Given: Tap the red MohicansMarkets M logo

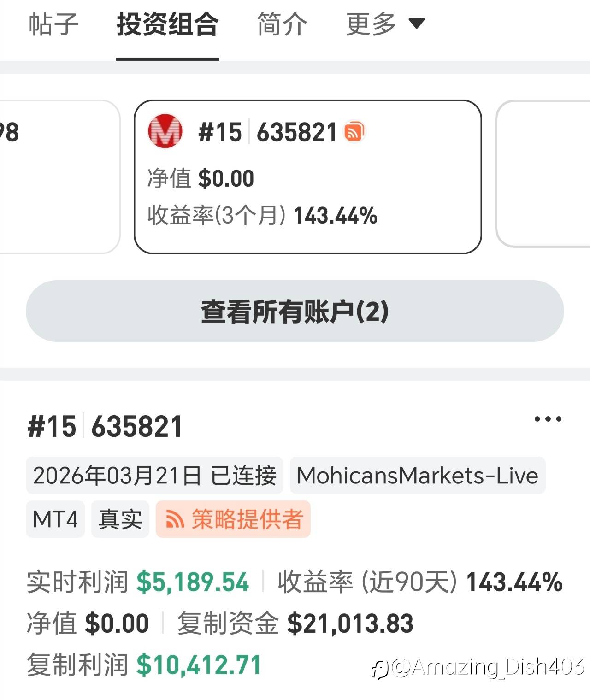Looking at the screenshot, I should pos(165,131).
